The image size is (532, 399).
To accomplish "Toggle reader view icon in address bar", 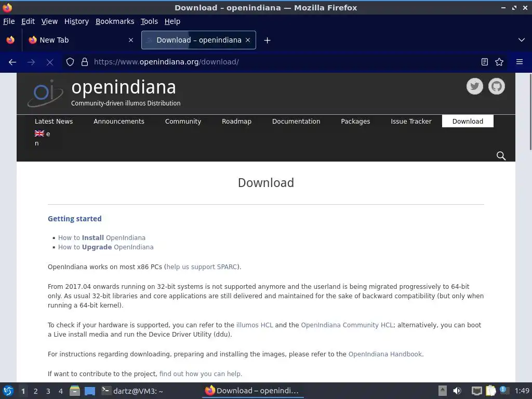I will [x=485, y=62].
